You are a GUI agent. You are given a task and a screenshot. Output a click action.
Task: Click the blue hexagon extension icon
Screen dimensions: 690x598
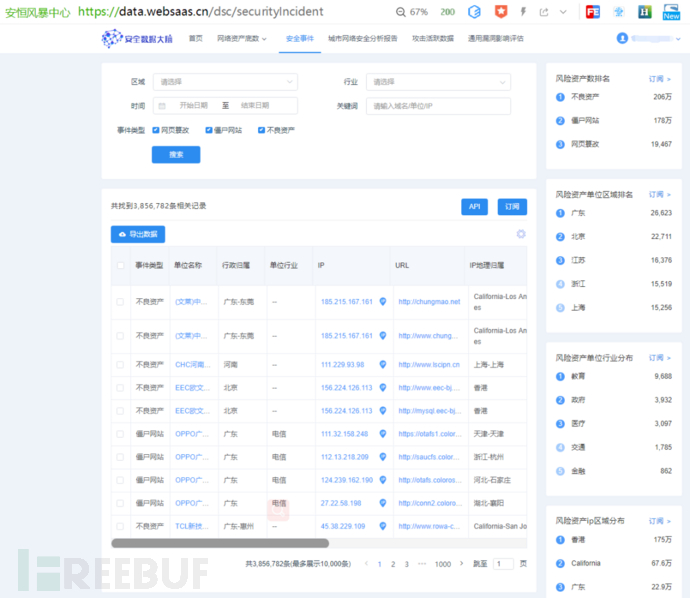[x=474, y=12]
